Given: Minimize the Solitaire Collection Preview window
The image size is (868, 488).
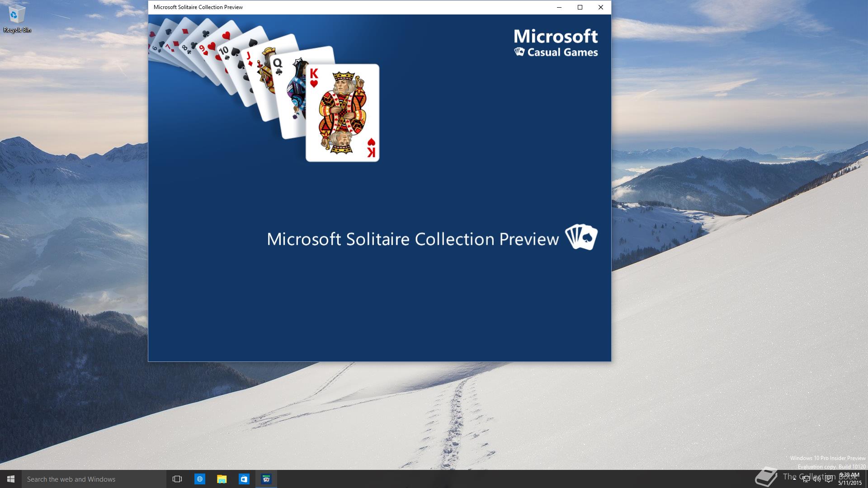Looking at the screenshot, I should point(559,7).
